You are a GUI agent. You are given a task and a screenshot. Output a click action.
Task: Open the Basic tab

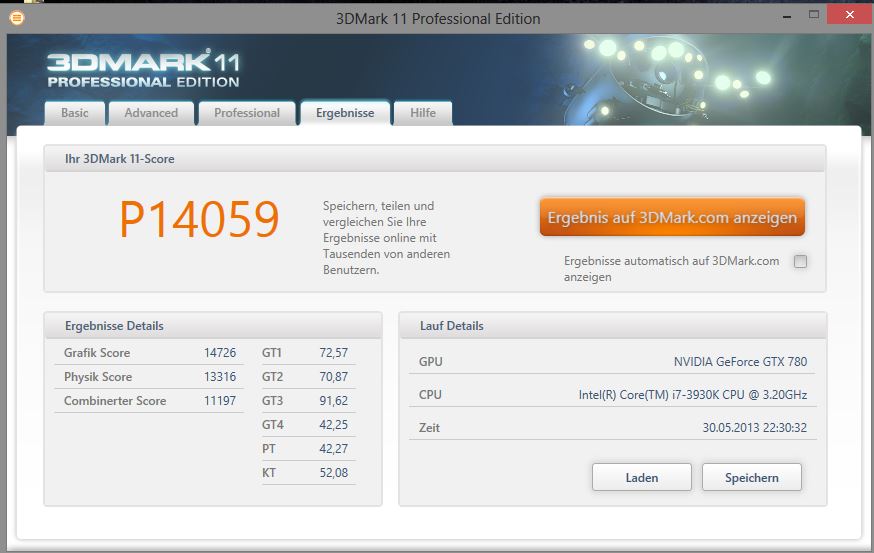tap(75, 113)
